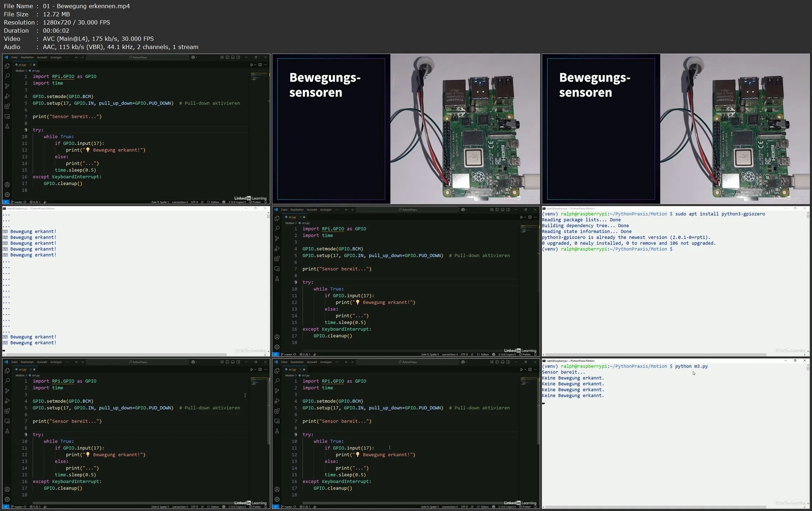Open Source Control in top-left VS Code thumbnail
This screenshot has width=812, height=511.
7,86
